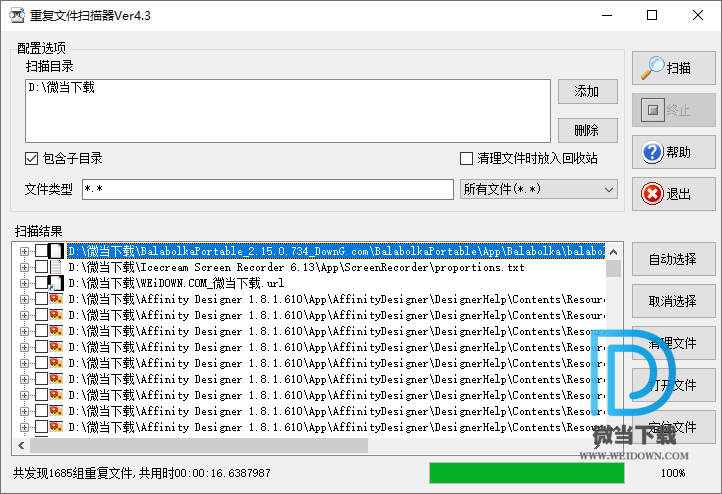Click the disabled 终止 stop button
This screenshot has width=722, height=494.
click(x=673, y=110)
